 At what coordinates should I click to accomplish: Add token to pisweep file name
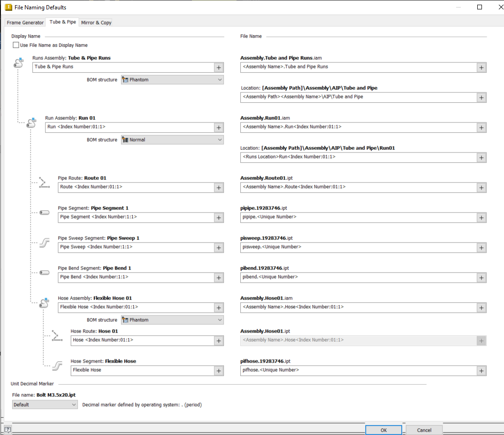[x=481, y=248]
